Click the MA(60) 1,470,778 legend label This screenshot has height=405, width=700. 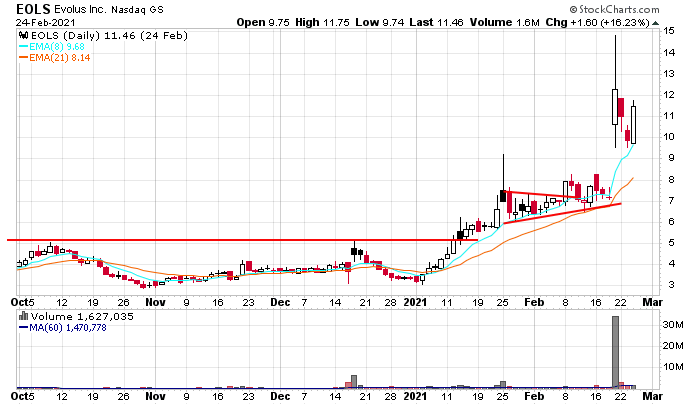point(68,328)
